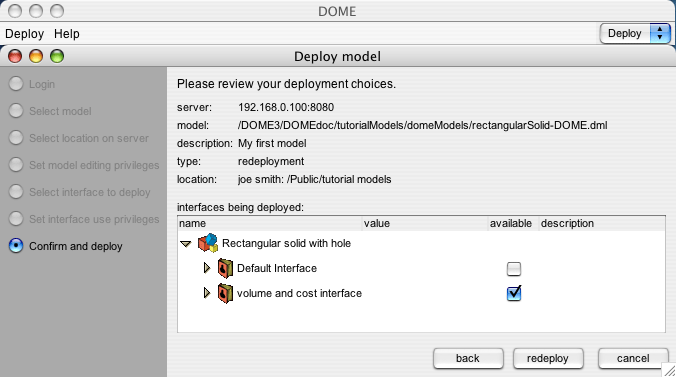The image size is (676, 377).
Task: Uncheck volume and cost interface availability
Action: 513,293
